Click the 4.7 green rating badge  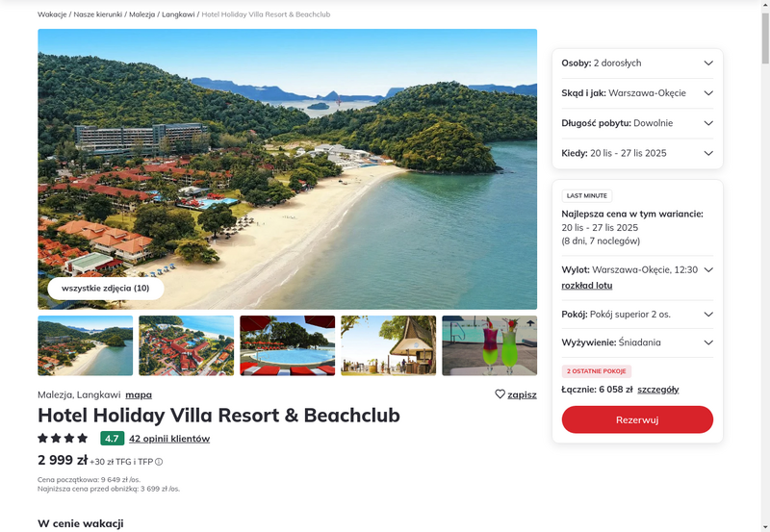click(112, 439)
